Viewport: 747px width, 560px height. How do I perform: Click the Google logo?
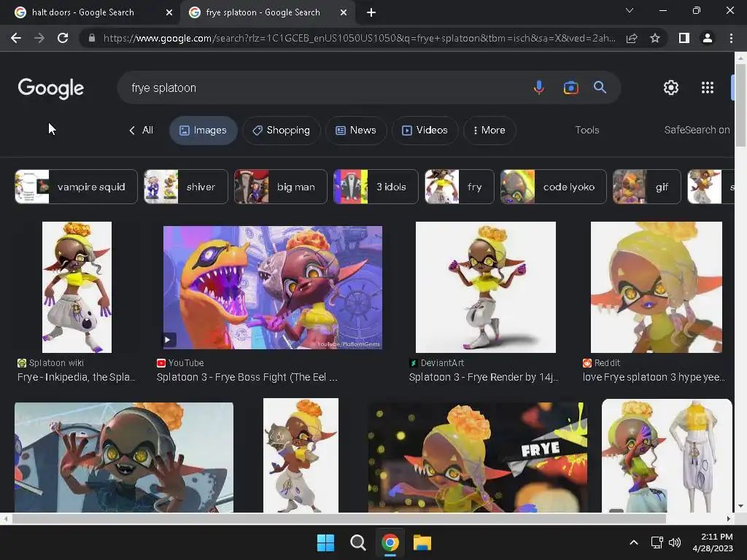(x=51, y=88)
